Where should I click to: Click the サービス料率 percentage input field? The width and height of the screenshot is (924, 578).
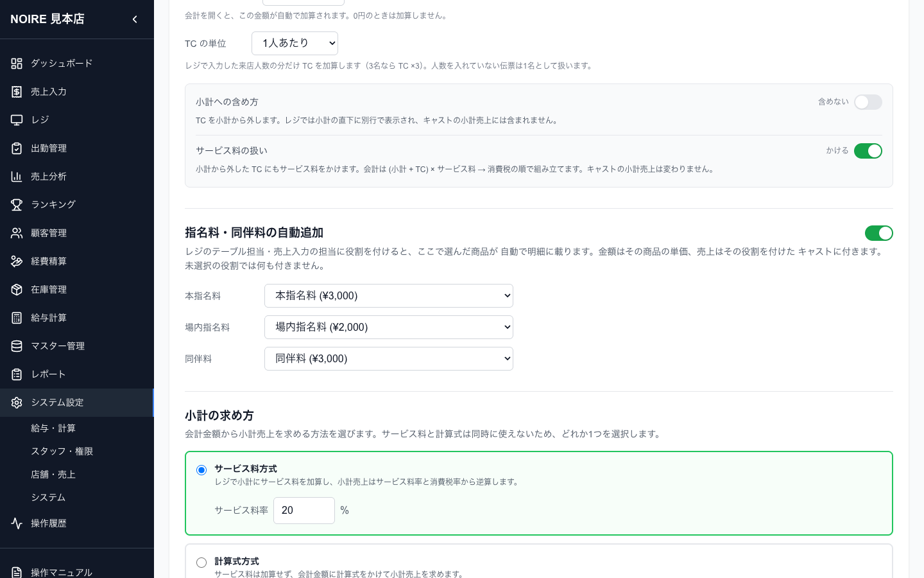[304, 511]
